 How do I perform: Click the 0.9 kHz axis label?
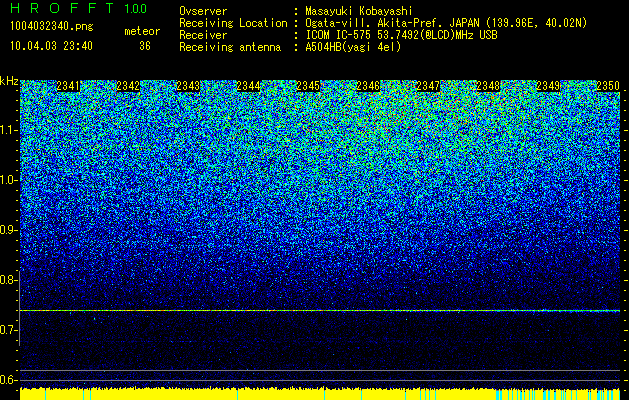click(9, 230)
